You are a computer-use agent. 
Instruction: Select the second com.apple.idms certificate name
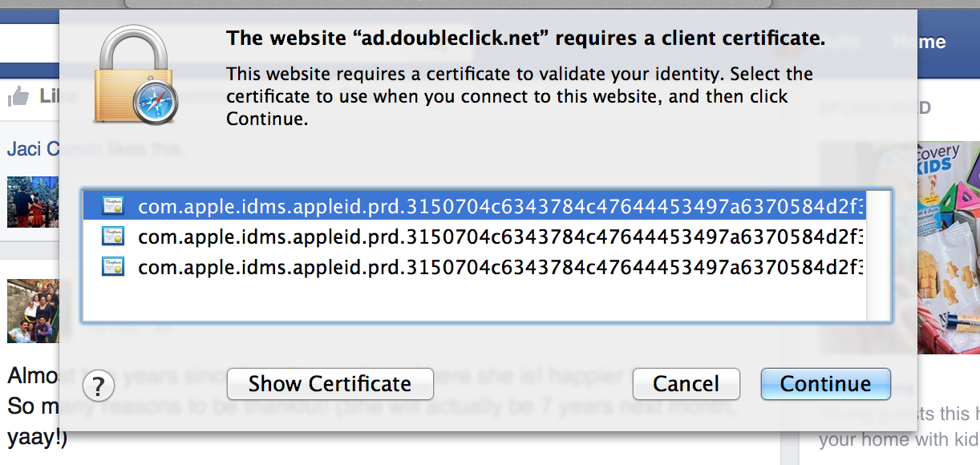point(501,237)
